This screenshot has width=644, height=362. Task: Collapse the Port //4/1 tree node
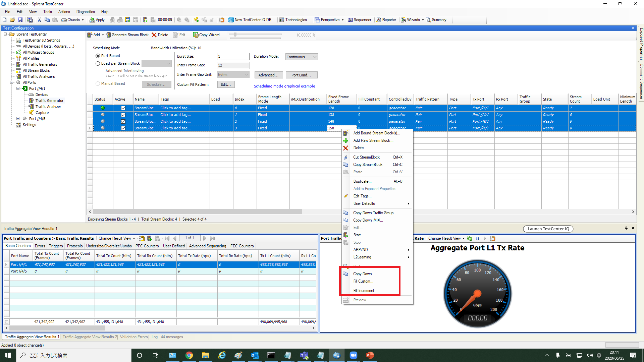point(18,88)
